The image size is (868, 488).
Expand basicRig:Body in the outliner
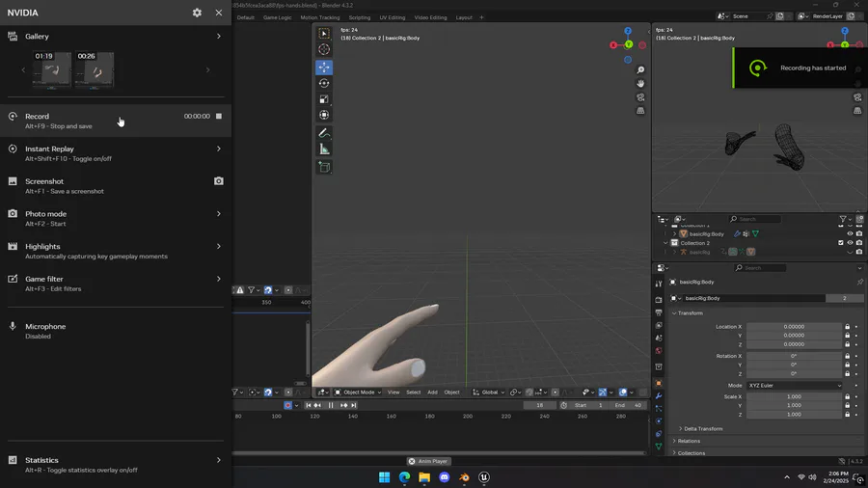tap(675, 234)
